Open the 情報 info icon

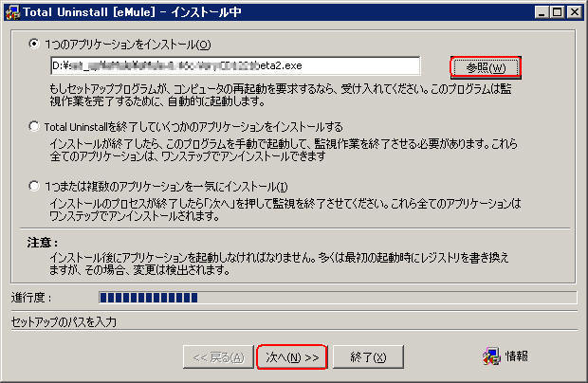tap(491, 356)
